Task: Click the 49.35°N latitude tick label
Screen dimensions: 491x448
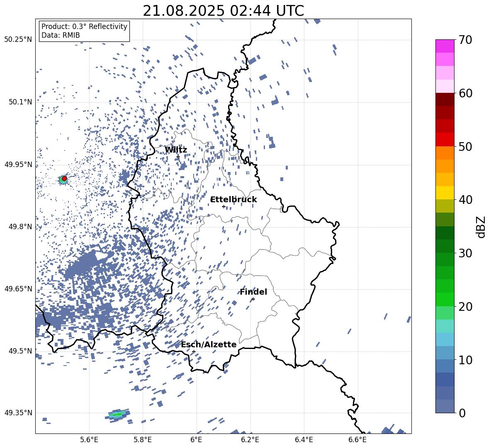Action: [x=18, y=413]
